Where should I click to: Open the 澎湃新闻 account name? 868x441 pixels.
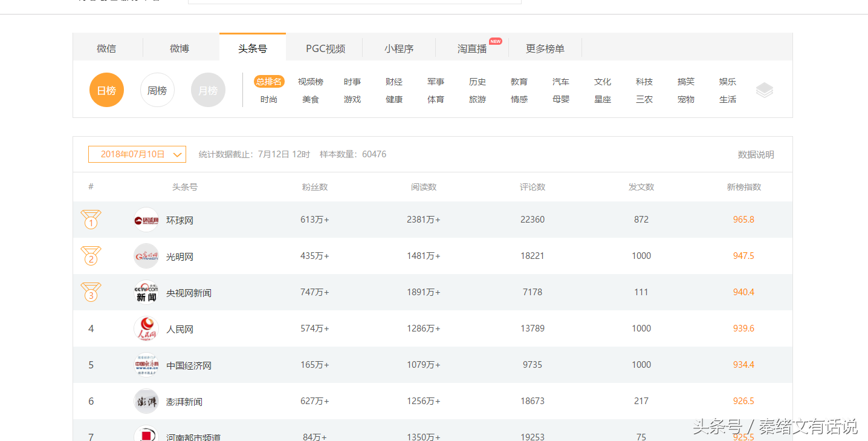click(x=184, y=402)
